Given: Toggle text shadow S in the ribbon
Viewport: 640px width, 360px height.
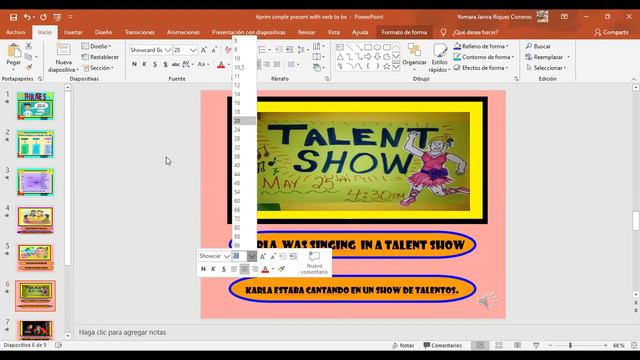Looking at the screenshot, I should click(x=165, y=64).
